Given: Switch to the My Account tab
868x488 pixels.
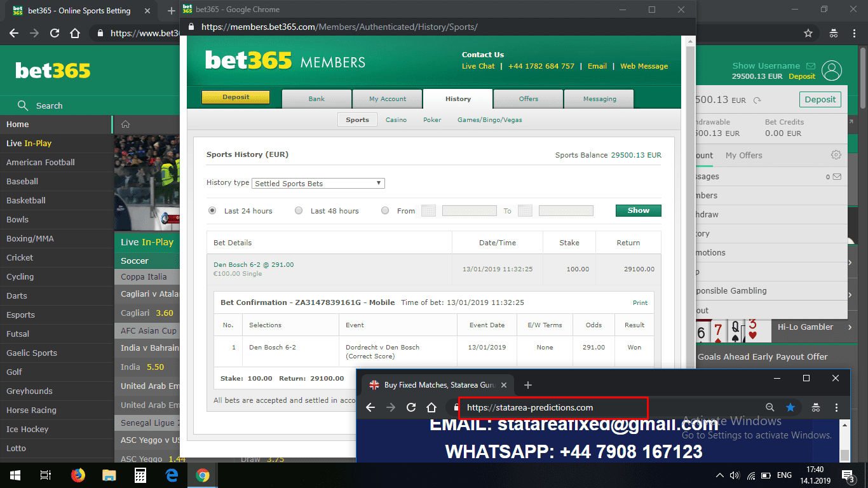Looking at the screenshot, I should pyautogui.click(x=388, y=99).
